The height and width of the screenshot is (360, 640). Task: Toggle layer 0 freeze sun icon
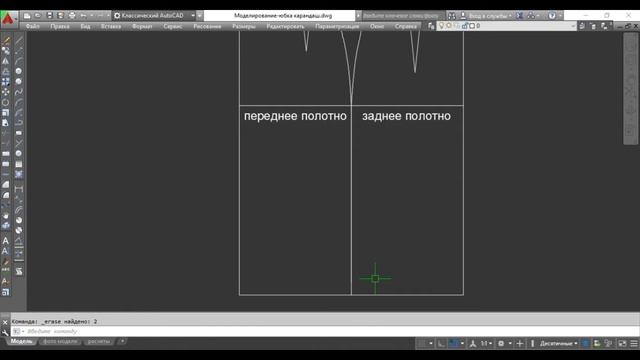tap(449, 26)
